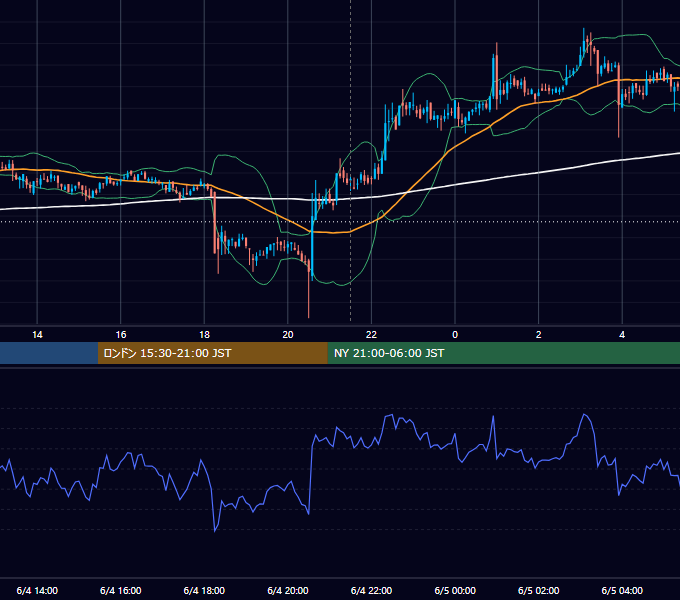
Task: Click the ロンドン 15:30-21:00 JST session bar
Action: (212, 353)
